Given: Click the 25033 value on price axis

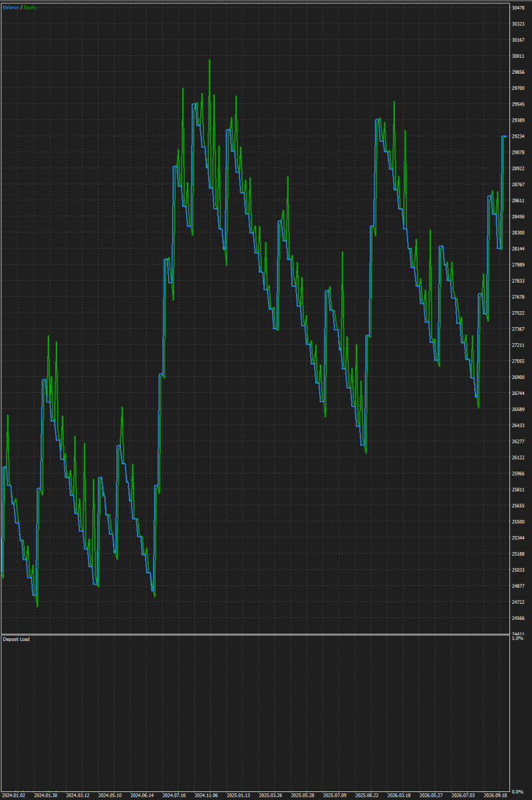Looking at the screenshot, I should tap(519, 570).
